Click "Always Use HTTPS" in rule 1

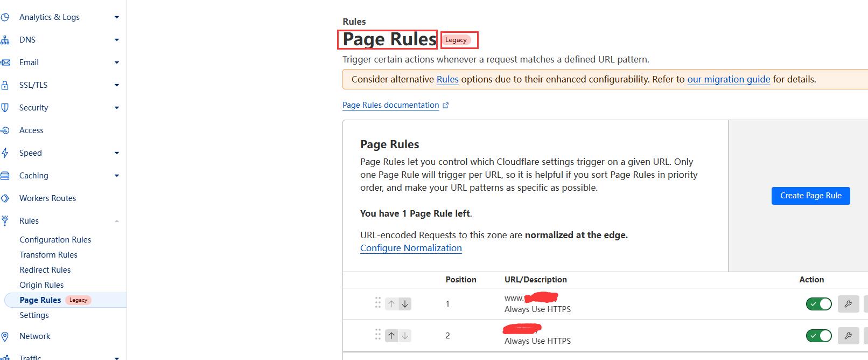click(537, 309)
